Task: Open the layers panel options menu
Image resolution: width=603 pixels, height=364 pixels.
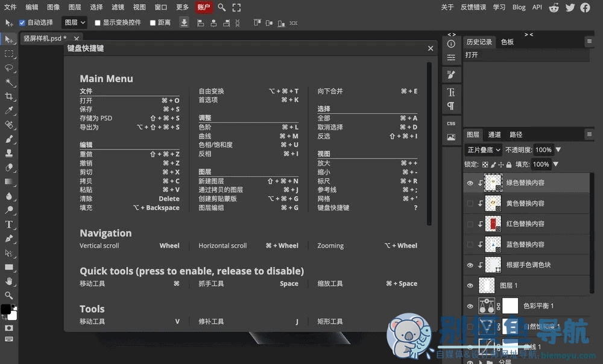Action: [589, 134]
